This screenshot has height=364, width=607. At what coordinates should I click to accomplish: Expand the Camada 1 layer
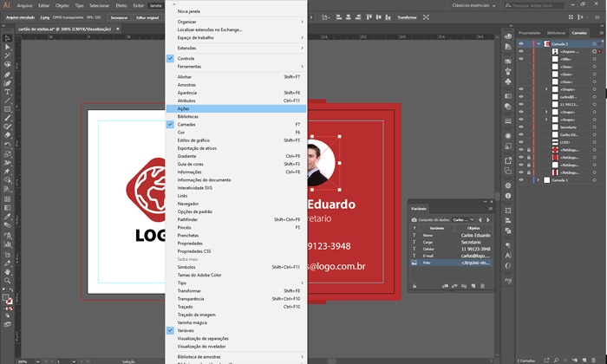tap(538, 180)
